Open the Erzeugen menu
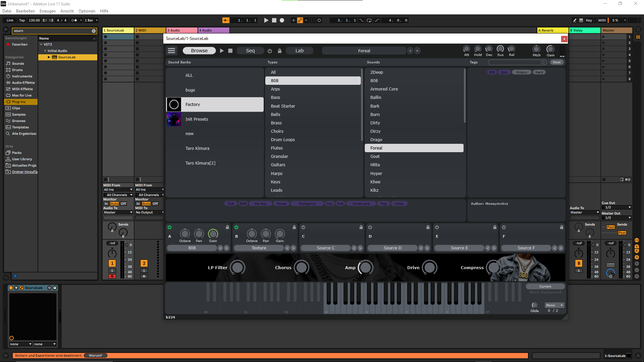Screen dimensions: 644x362 [x=48, y=11]
